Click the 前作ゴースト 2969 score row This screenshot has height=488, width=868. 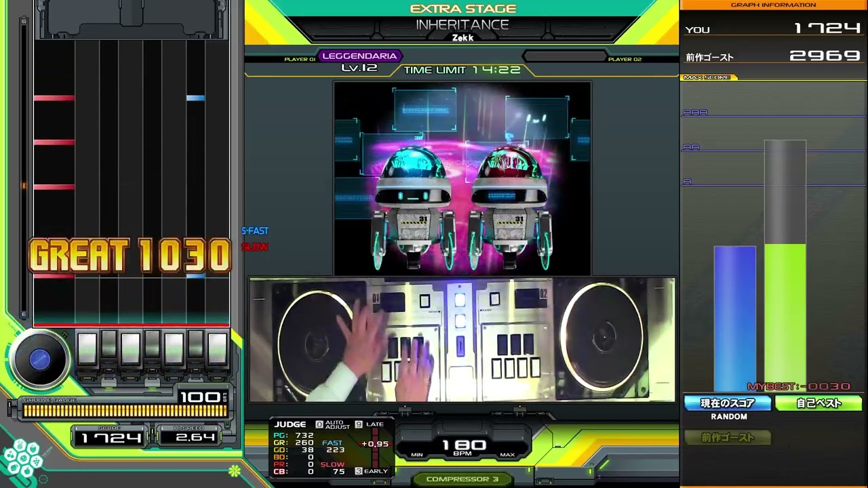point(773,56)
